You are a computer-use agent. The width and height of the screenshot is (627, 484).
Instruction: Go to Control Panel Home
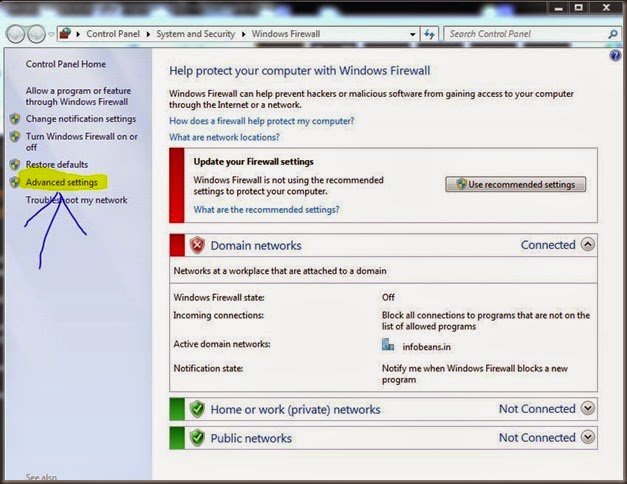point(66,64)
